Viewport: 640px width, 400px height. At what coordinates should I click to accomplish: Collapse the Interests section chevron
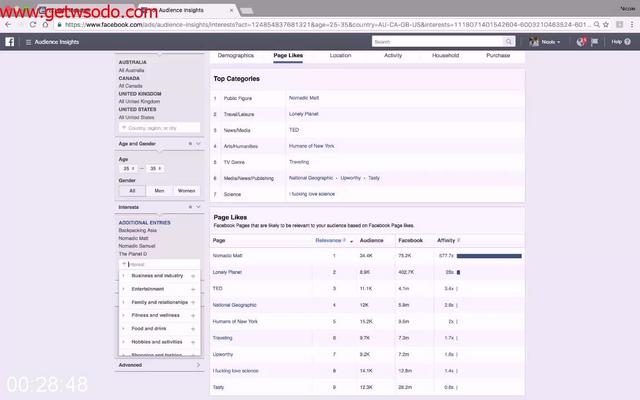tap(198, 207)
